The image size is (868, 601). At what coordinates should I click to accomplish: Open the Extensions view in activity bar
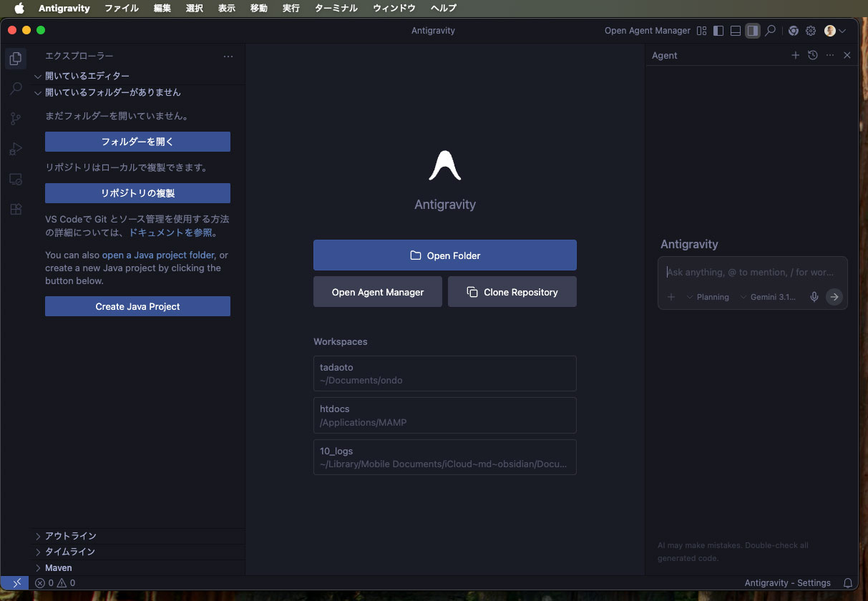click(16, 209)
